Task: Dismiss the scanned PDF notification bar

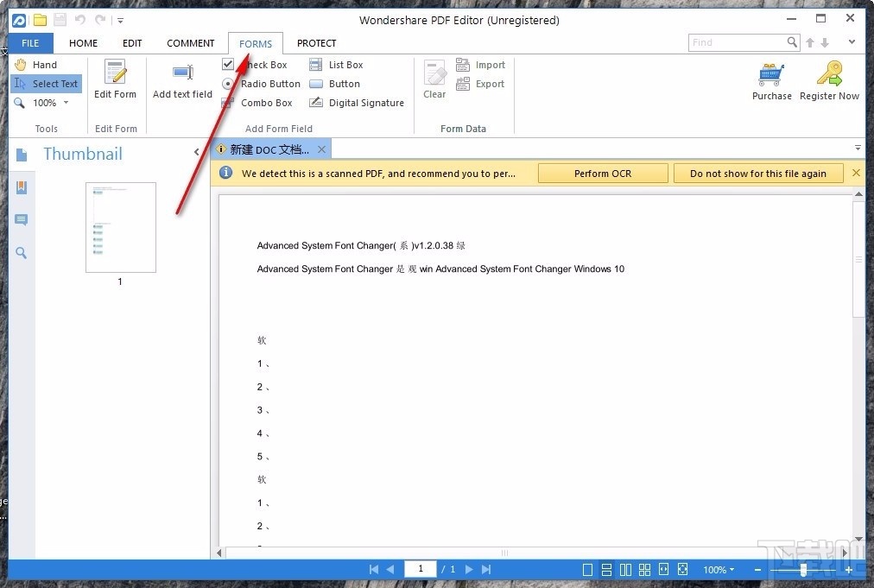Action: coord(856,173)
